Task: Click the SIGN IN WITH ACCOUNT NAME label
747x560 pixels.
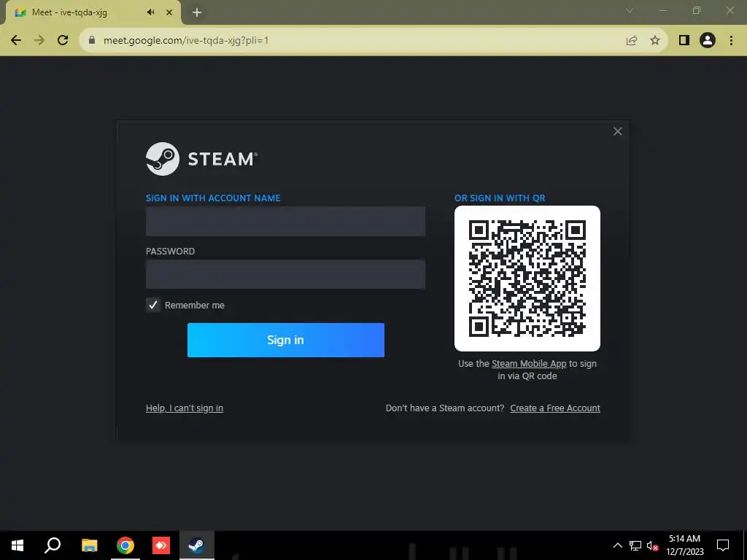Action: point(213,198)
